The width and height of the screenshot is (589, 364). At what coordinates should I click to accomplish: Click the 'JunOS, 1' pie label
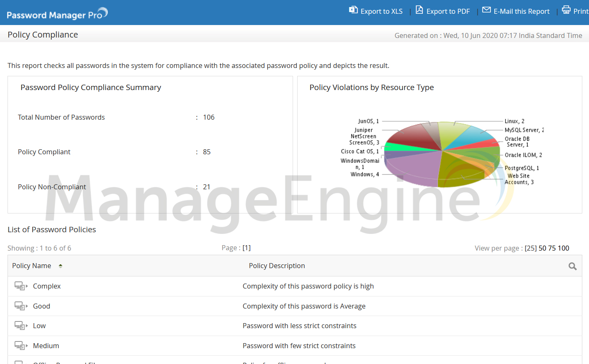coord(369,121)
